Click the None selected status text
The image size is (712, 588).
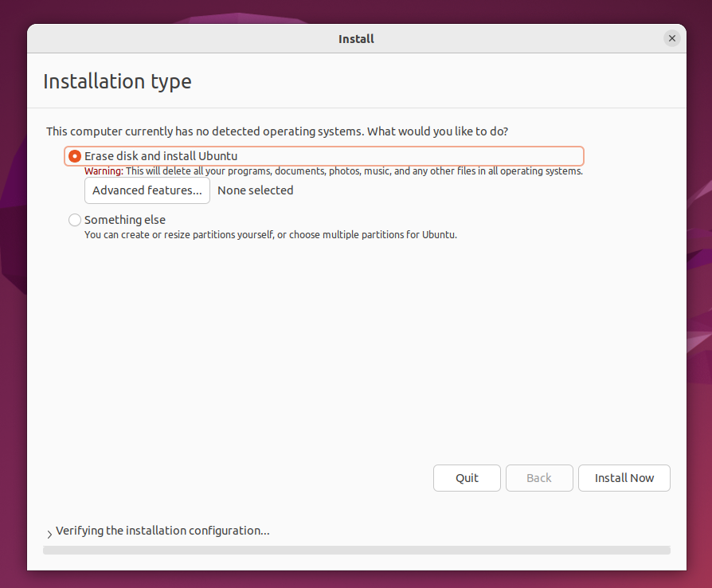(x=255, y=190)
